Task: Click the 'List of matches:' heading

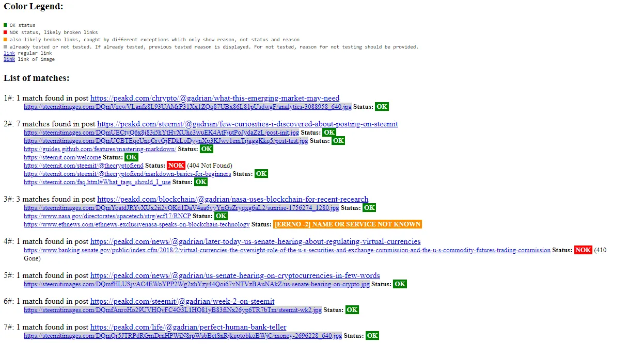Action: [37, 78]
